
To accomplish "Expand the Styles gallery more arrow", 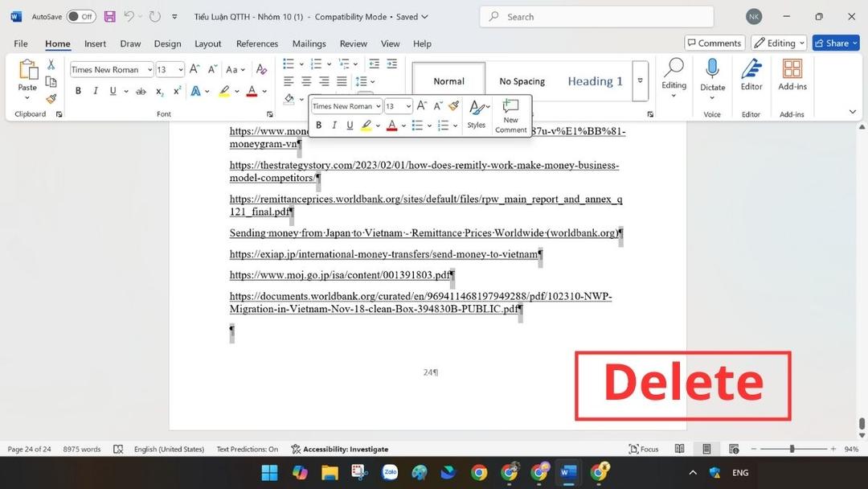I will coord(641,81).
